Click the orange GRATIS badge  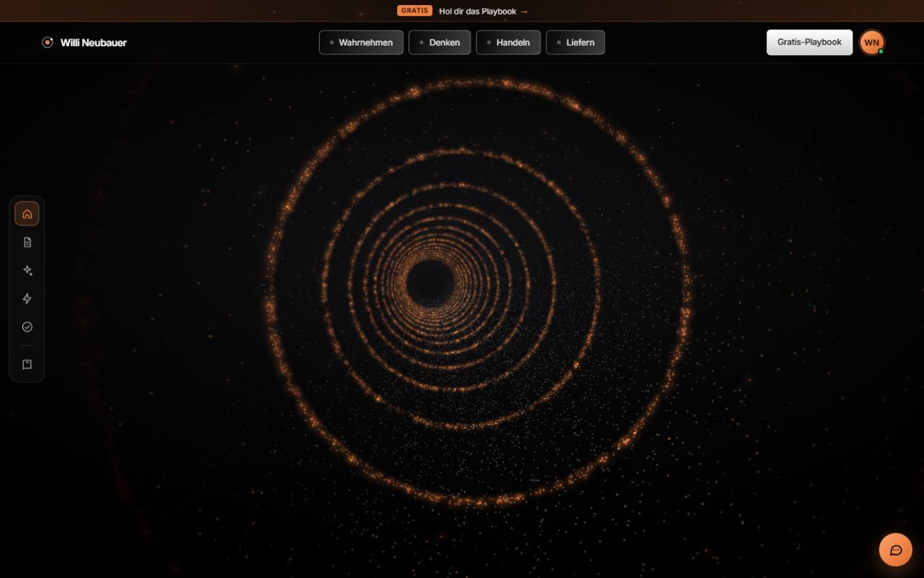[x=414, y=11]
